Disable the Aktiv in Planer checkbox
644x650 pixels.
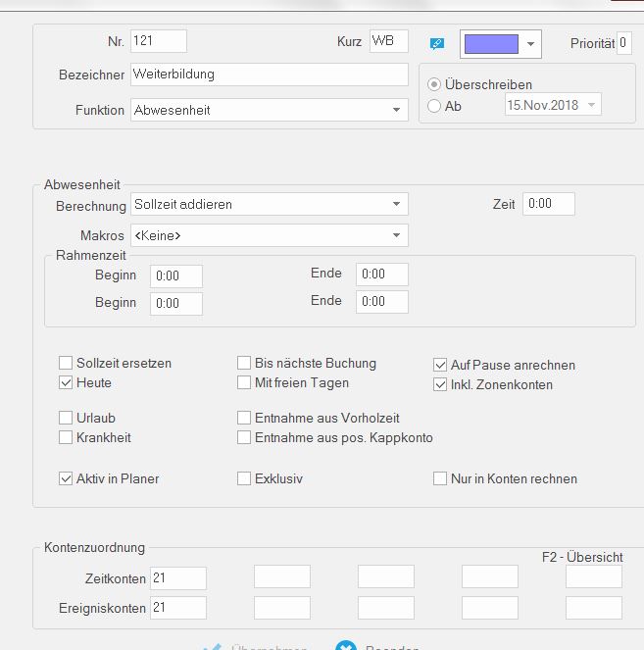[67, 479]
